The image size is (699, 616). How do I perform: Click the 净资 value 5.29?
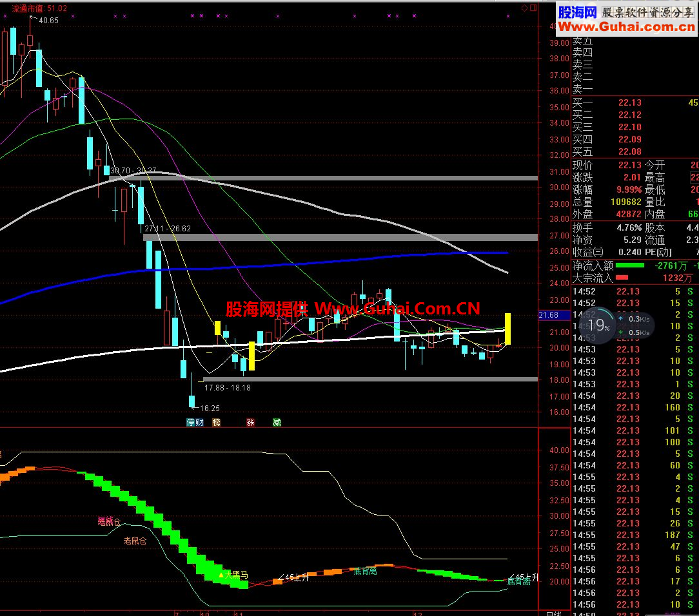pos(632,240)
